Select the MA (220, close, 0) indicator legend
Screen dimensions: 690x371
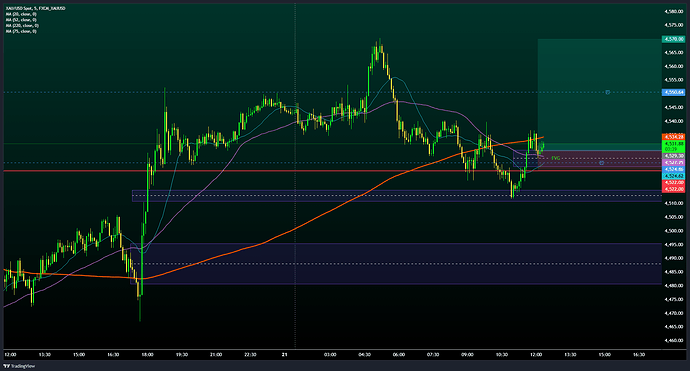click(22, 26)
